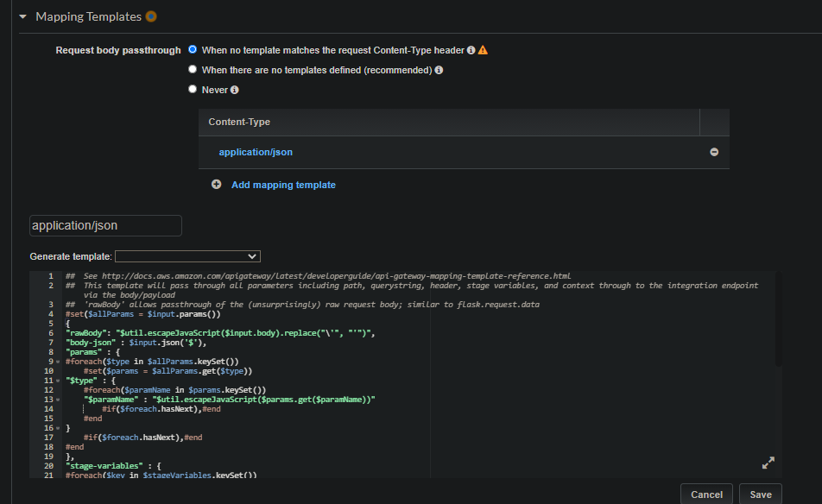Save the mapping template

coord(760,494)
